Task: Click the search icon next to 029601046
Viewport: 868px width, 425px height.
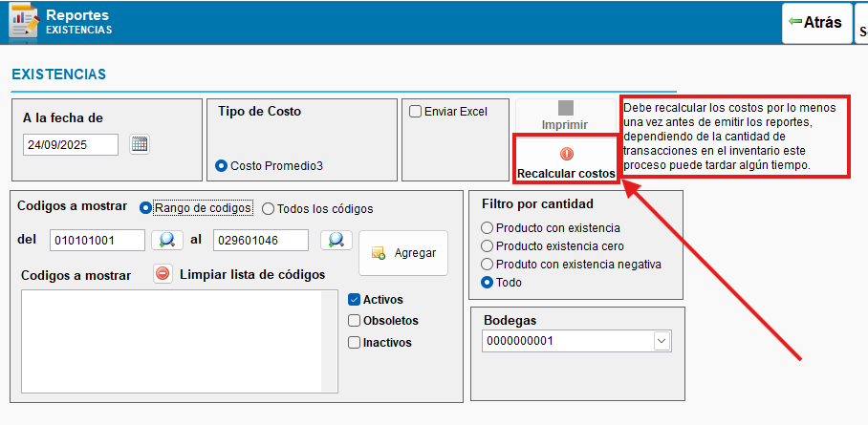Action: [x=336, y=240]
